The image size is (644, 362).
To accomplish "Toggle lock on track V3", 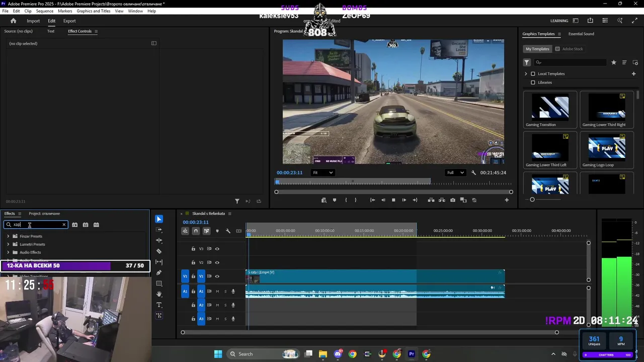I will click(193, 249).
